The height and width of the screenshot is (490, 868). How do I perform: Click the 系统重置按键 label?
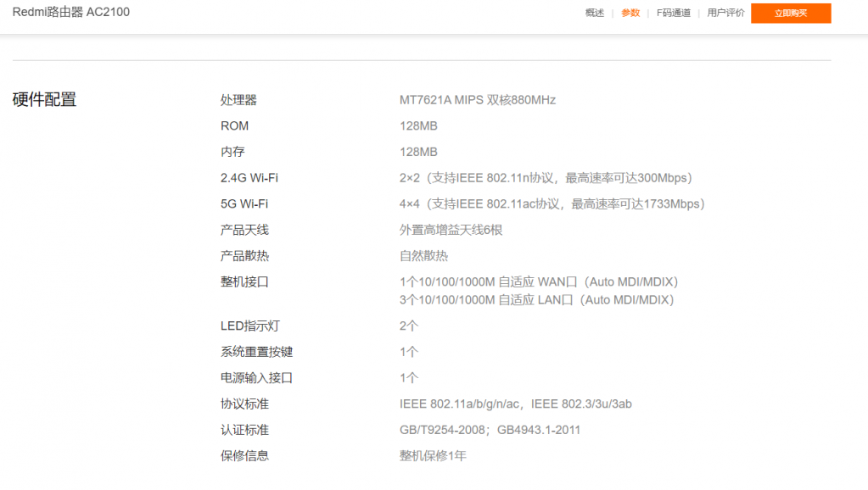coord(257,353)
